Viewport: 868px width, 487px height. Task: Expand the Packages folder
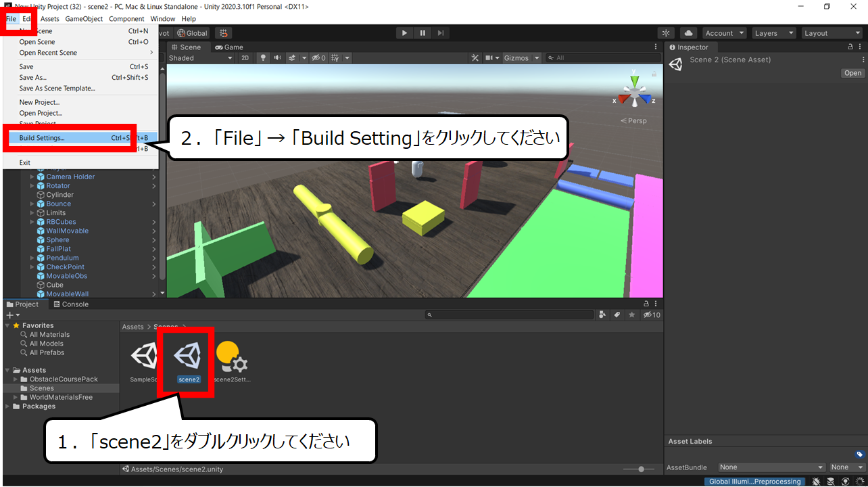8,407
